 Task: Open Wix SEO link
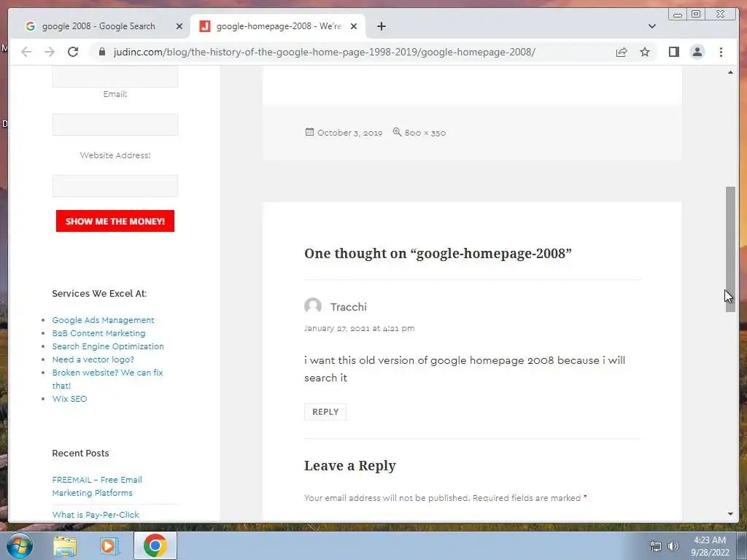69,399
